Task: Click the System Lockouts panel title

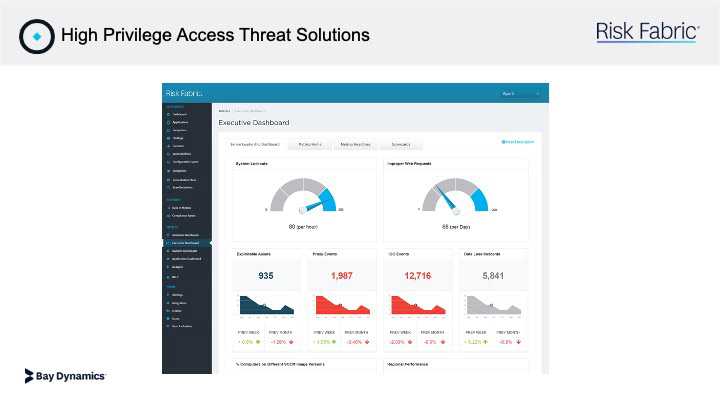Action: pos(252,163)
